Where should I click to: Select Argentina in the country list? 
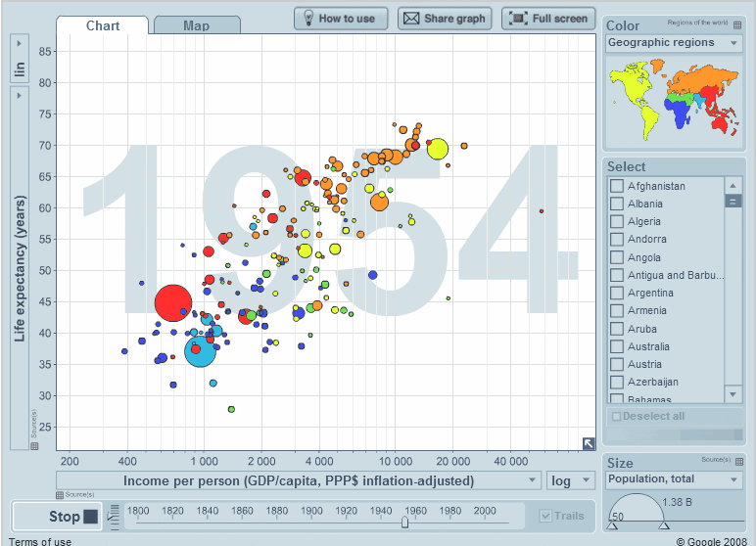point(616,293)
